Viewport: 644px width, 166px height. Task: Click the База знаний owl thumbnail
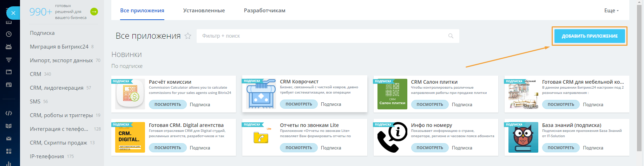(x=523, y=137)
